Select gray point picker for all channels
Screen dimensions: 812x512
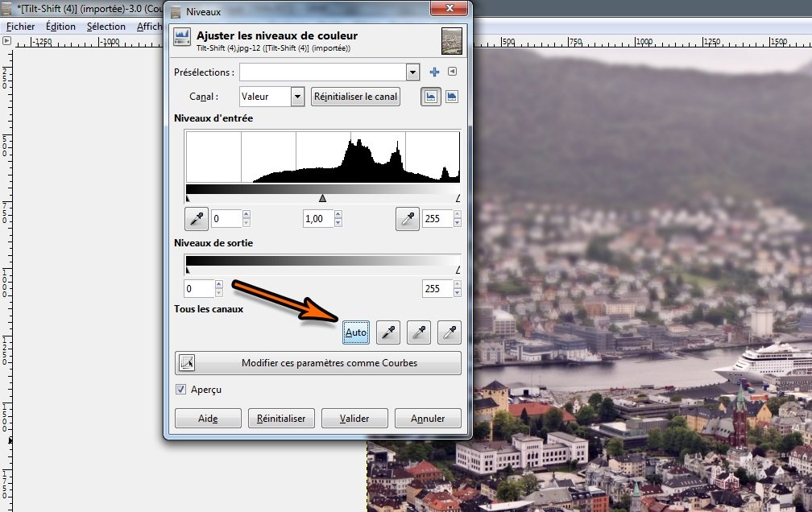(x=419, y=332)
